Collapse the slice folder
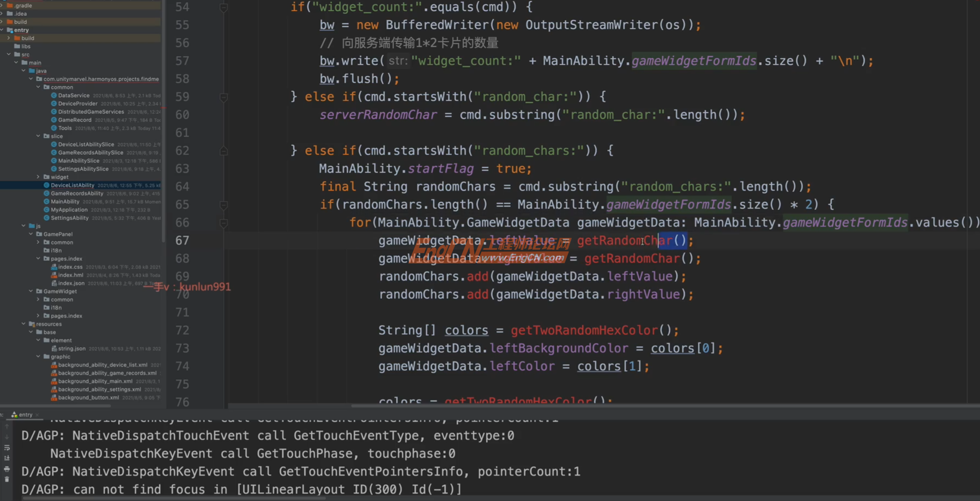This screenshot has height=501, width=980. click(38, 136)
